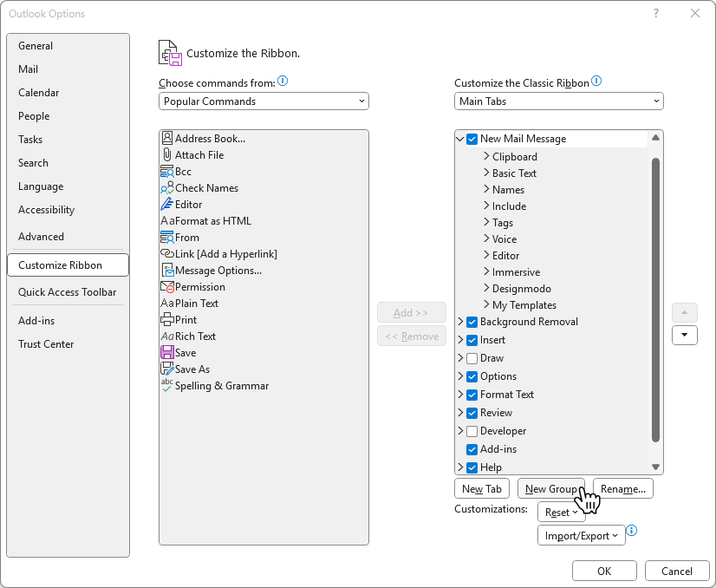Expand the Insert tab node

[460, 340]
